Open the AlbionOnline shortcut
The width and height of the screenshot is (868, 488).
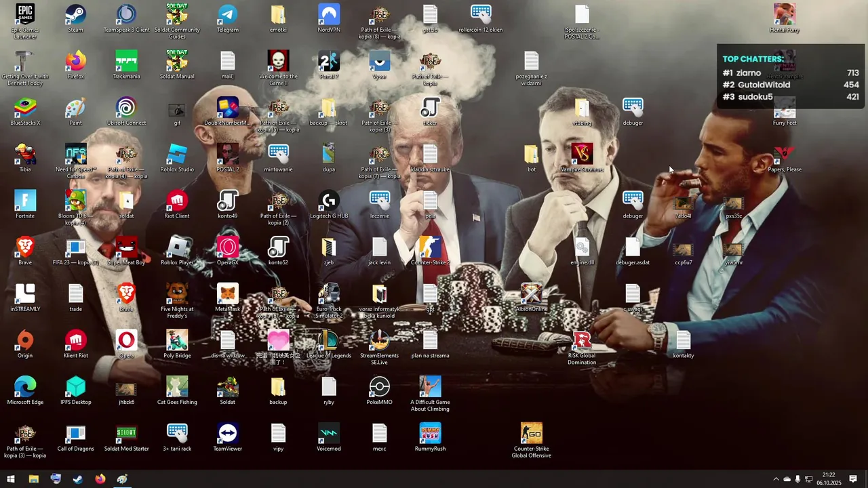pyautogui.click(x=532, y=298)
